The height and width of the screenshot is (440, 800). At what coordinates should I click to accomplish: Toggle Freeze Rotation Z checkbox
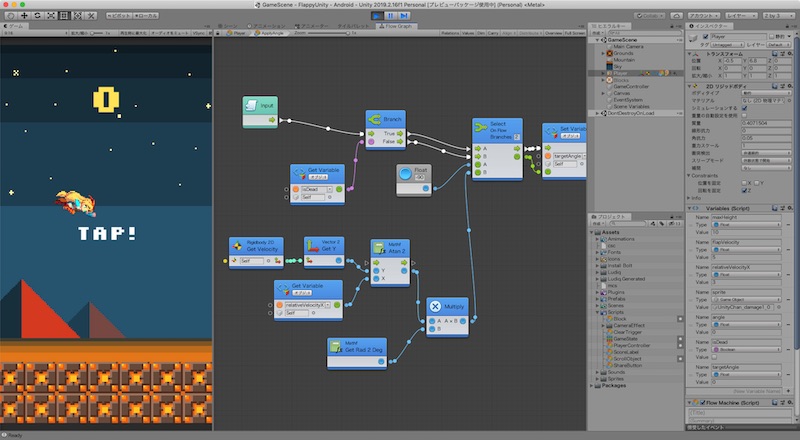[x=744, y=190]
